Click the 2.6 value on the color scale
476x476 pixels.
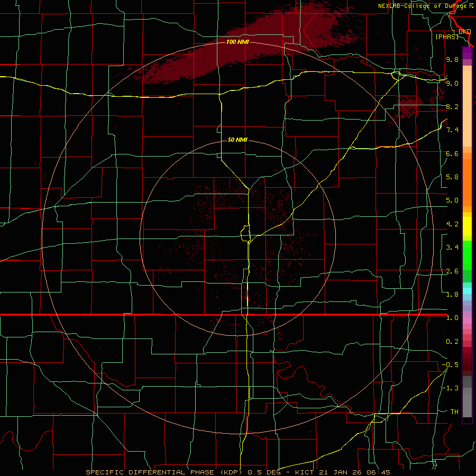[x=452, y=271]
